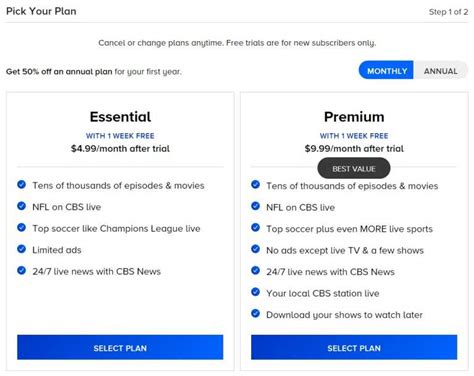Select the Essential plan

click(120, 348)
